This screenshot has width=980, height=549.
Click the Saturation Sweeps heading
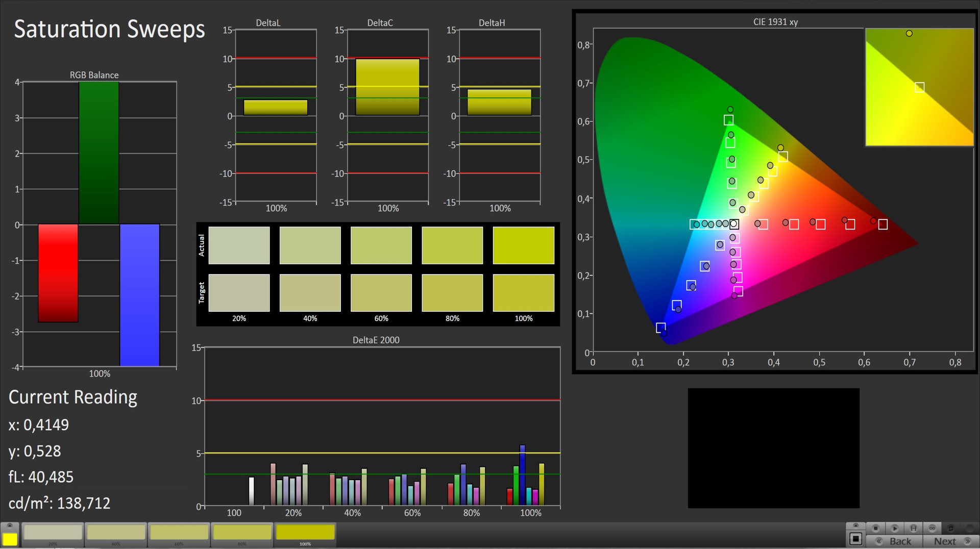click(x=109, y=29)
